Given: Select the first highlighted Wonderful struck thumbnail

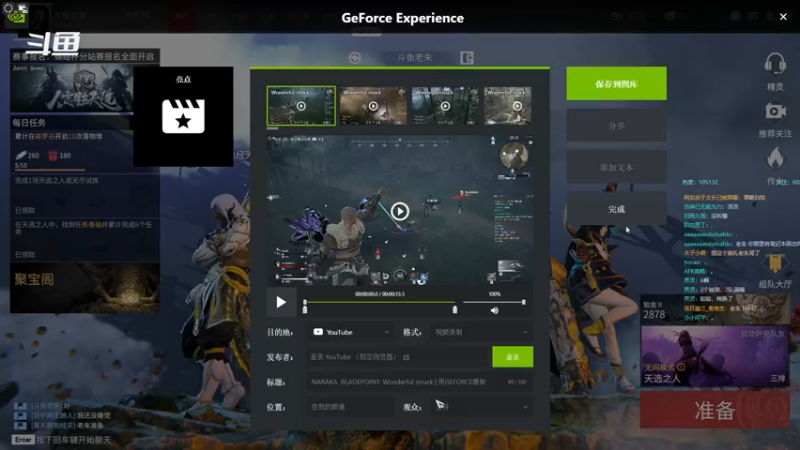Looking at the screenshot, I should [x=301, y=106].
